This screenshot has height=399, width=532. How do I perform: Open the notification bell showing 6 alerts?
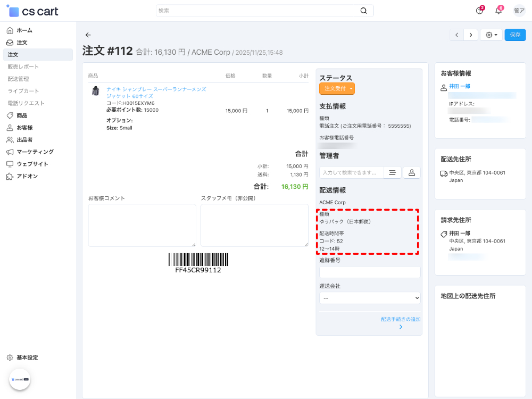point(498,11)
